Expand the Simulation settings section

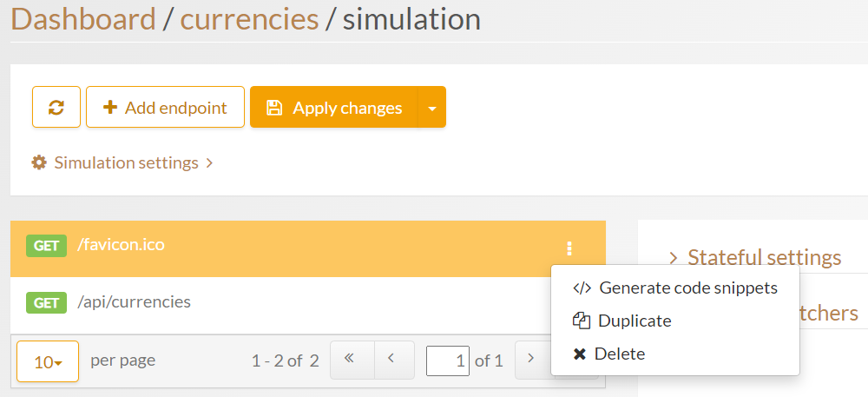[x=127, y=162]
